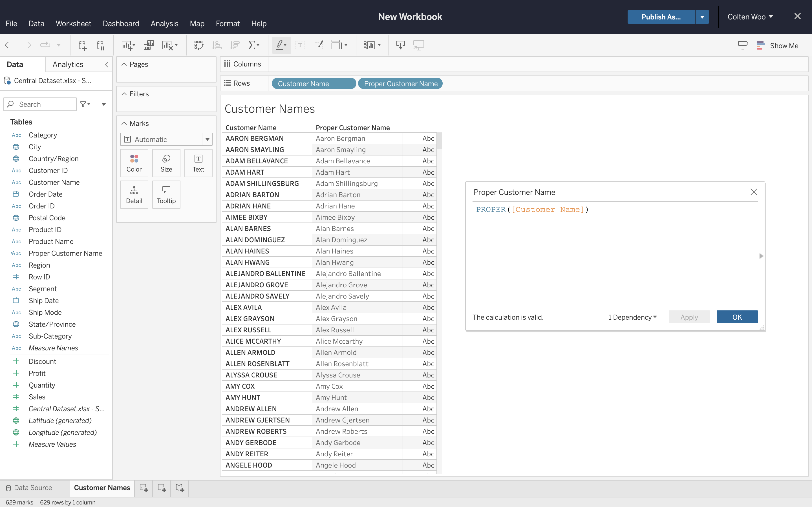Click the New Dashboard tab icon
The height and width of the screenshot is (507, 812).
162,488
